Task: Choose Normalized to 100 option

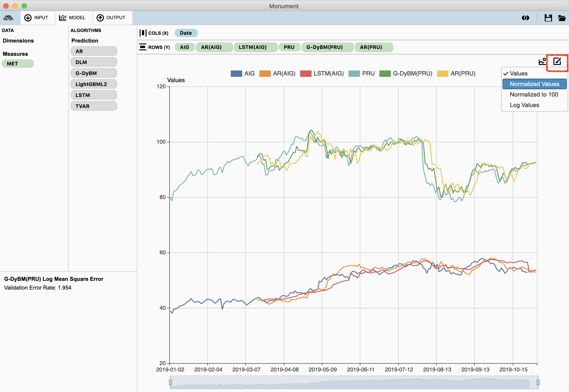Action: [x=534, y=94]
